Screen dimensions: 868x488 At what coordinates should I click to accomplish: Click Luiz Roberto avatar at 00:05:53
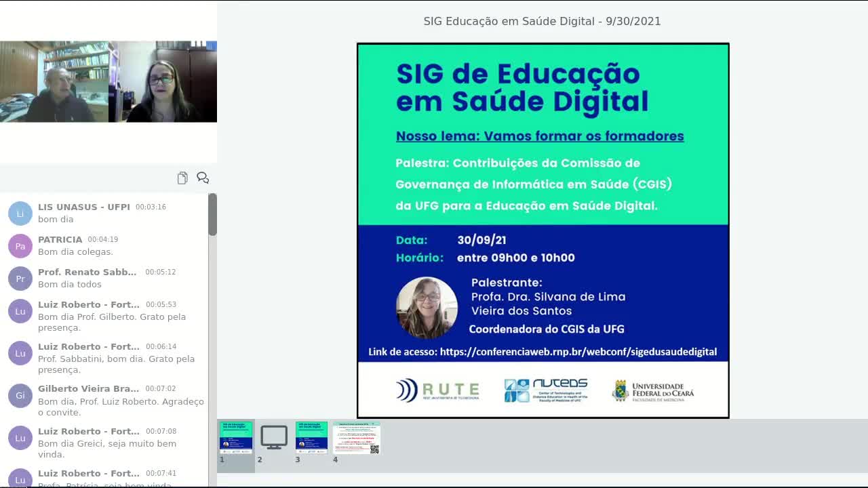tap(20, 310)
